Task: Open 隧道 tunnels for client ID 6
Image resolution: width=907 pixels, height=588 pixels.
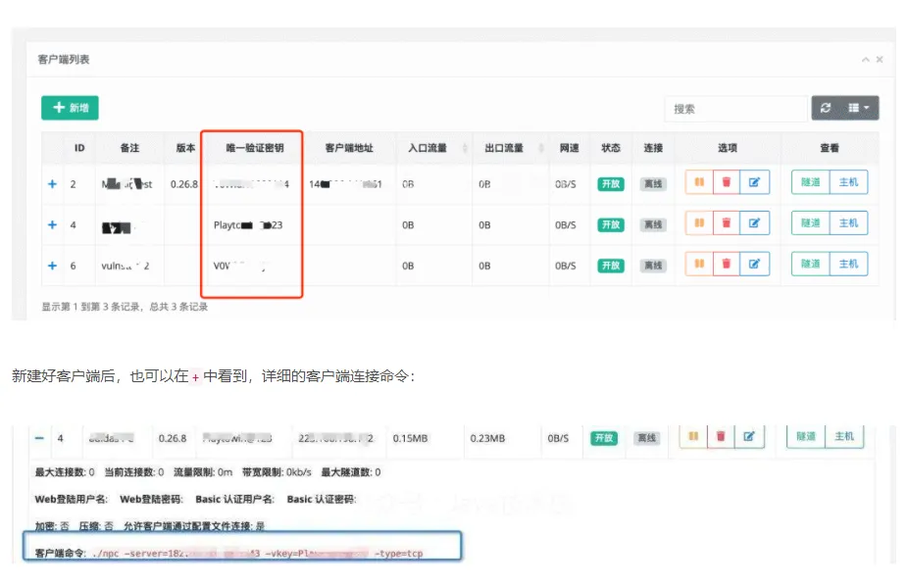Action: coord(810,265)
